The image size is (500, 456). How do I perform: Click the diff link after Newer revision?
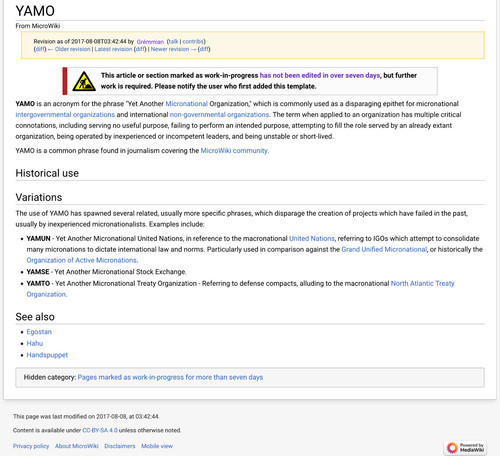click(x=204, y=49)
